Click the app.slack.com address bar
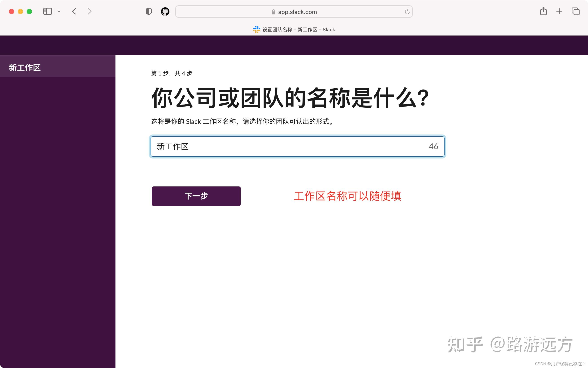The width and height of the screenshot is (588, 368). coord(297,12)
